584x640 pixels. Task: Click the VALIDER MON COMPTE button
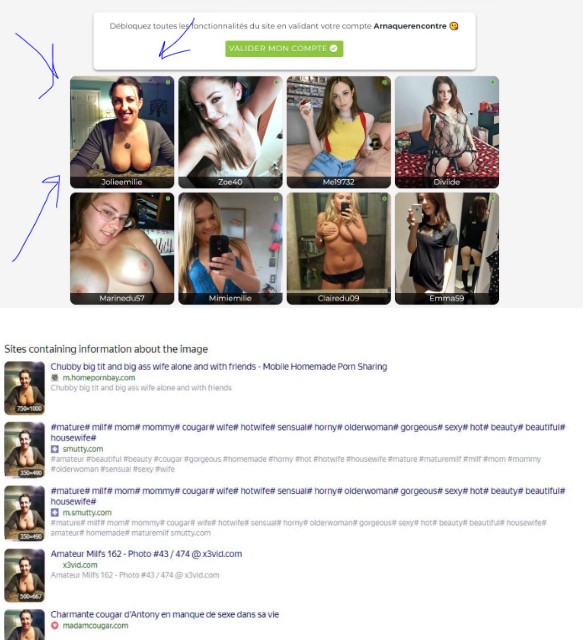[x=284, y=49]
